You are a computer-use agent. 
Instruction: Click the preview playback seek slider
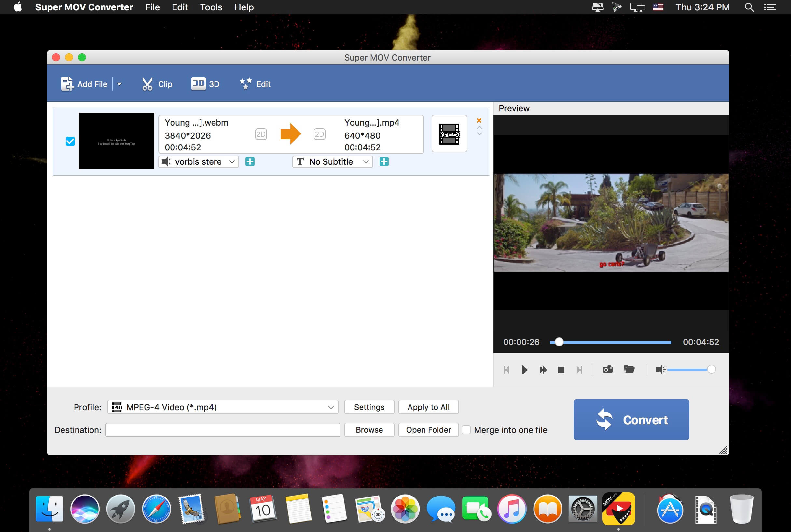[611, 342]
